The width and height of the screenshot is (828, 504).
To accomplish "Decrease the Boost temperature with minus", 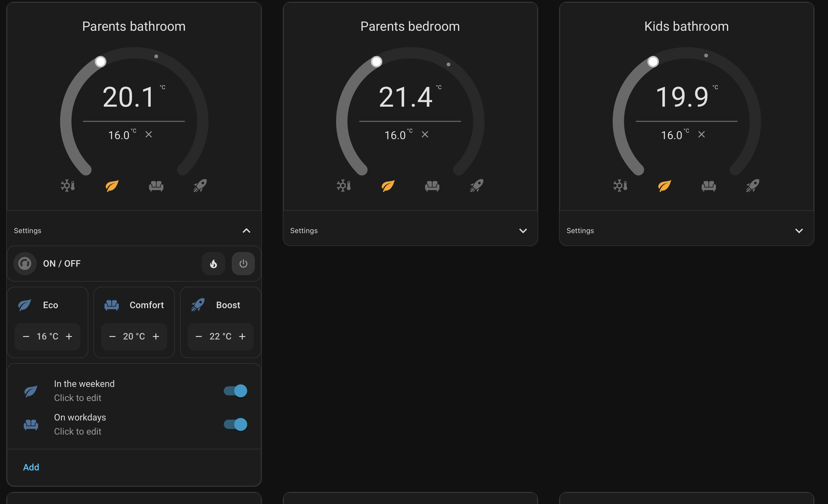I will coord(199,336).
